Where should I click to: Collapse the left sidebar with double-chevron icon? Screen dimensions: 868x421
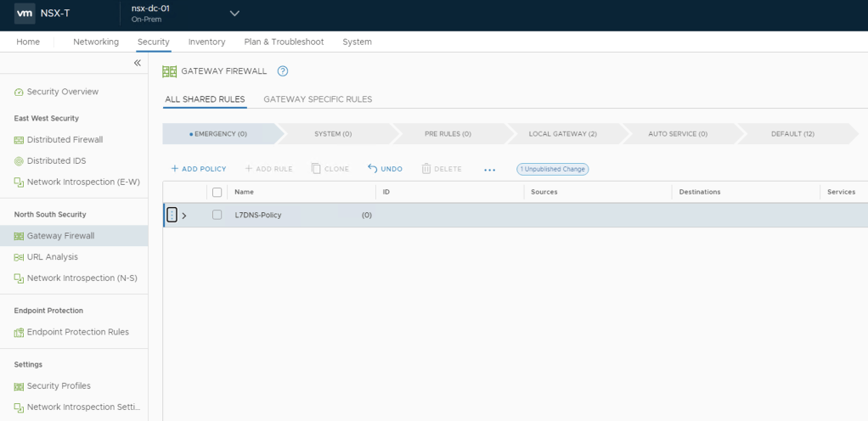pos(138,64)
